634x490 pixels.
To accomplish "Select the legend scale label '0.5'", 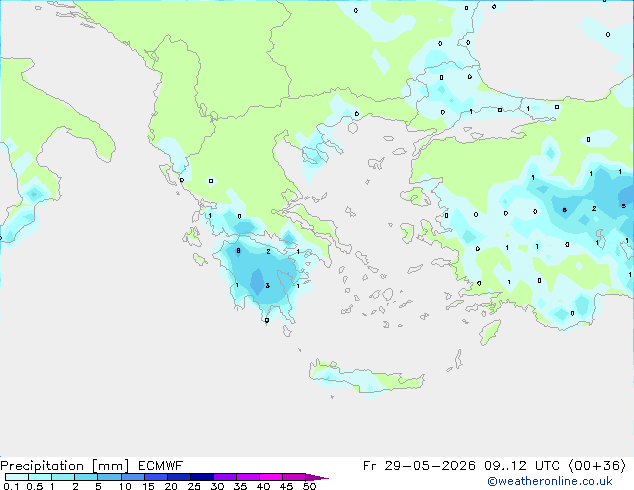I will pos(35,486).
